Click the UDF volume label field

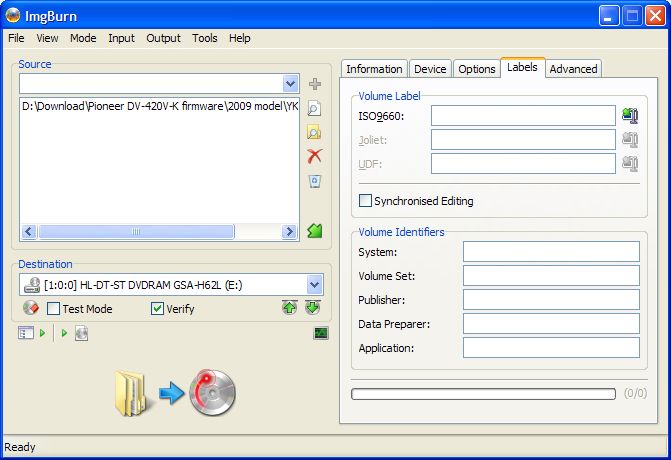click(x=523, y=163)
